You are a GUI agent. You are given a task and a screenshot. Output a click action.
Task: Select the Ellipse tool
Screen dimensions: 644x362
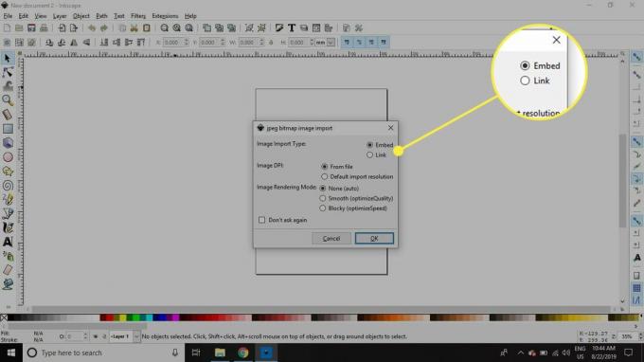(x=8, y=157)
